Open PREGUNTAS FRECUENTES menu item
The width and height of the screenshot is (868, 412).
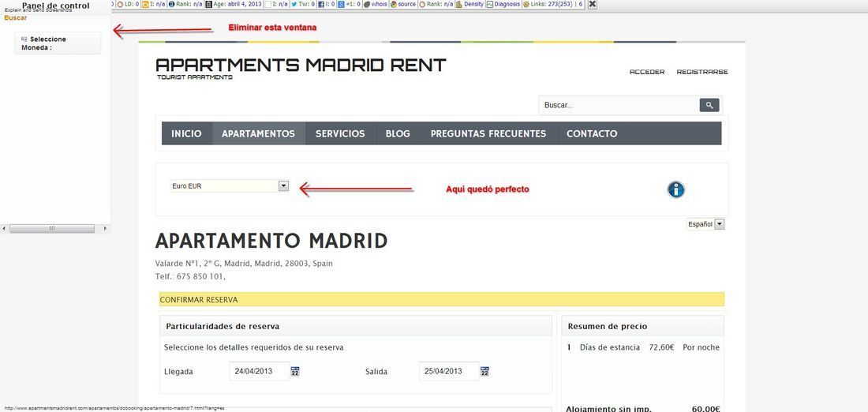[x=488, y=133]
